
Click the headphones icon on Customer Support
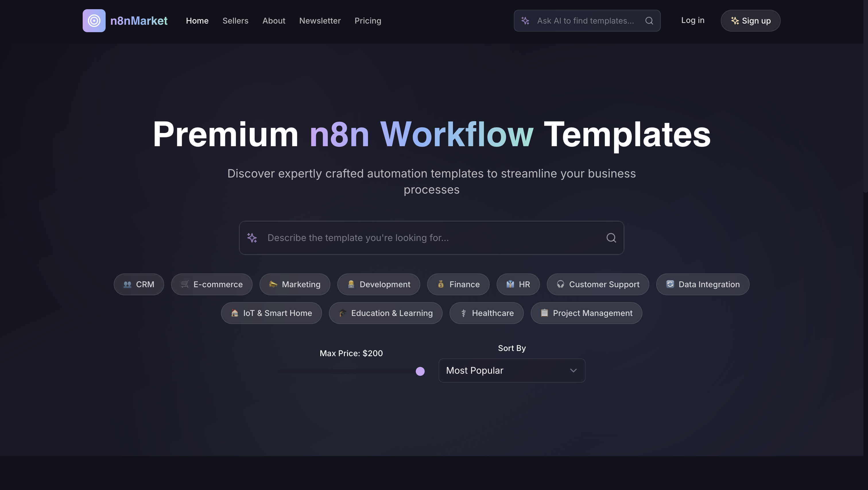(x=560, y=284)
